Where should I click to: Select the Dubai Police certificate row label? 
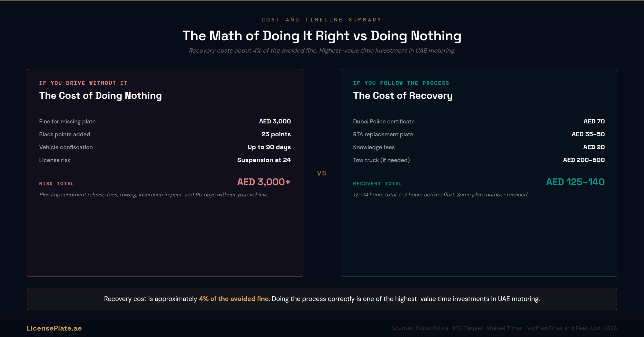[x=384, y=122]
